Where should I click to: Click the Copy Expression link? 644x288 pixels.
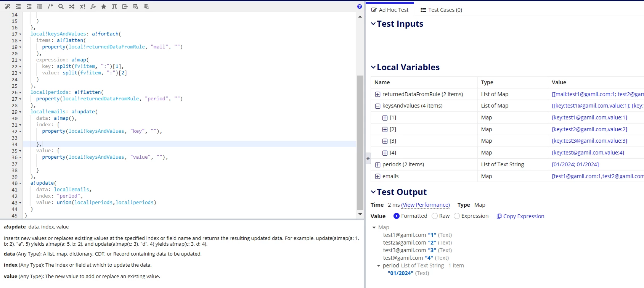(520, 216)
